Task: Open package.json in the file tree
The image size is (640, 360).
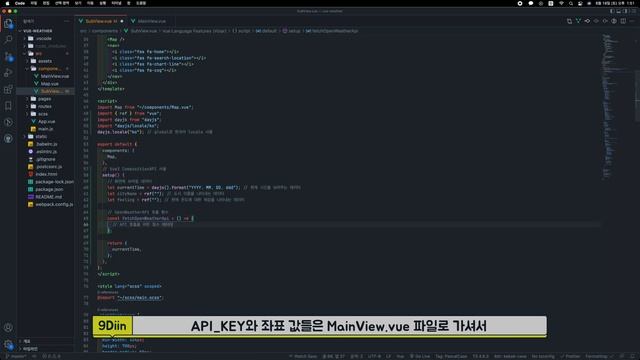Action: (45, 189)
